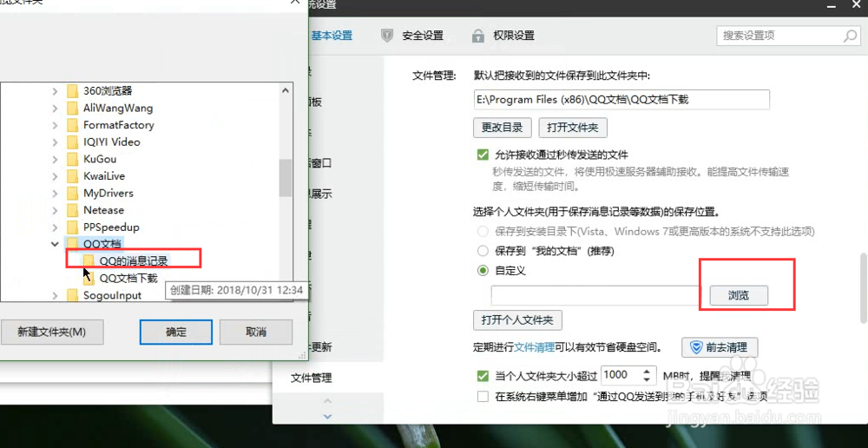Switch to 基本设置 tab
The height and width of the screenshot is (448, 868).
332,36
